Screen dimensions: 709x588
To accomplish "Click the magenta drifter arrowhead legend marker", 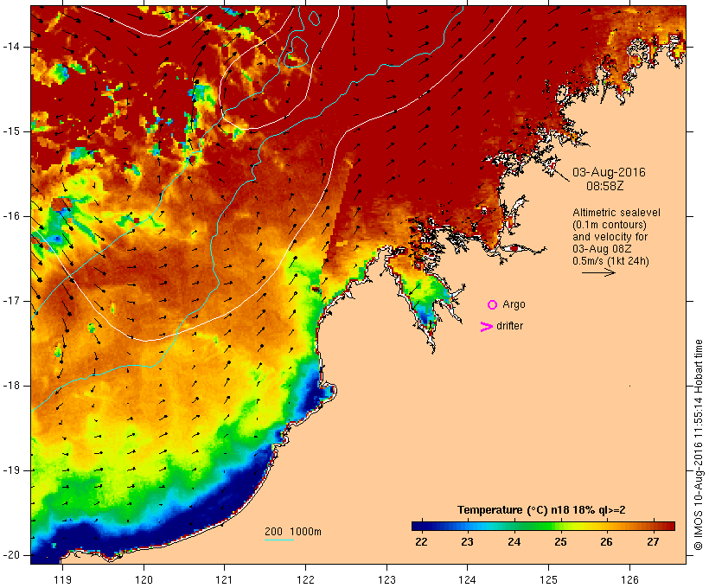I will [486, 327].
